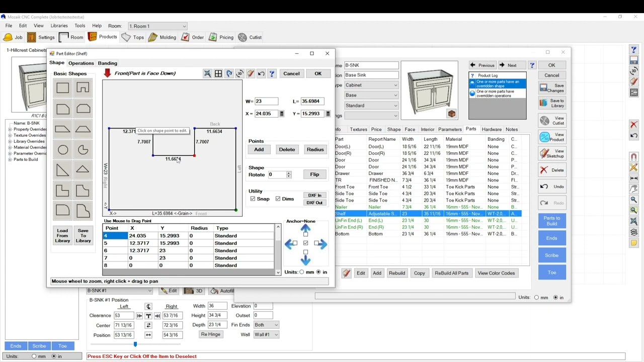Viewport: 644px width, 362px height.
Task: Click calculator icon next to Y field
Action: coord(328,114)
